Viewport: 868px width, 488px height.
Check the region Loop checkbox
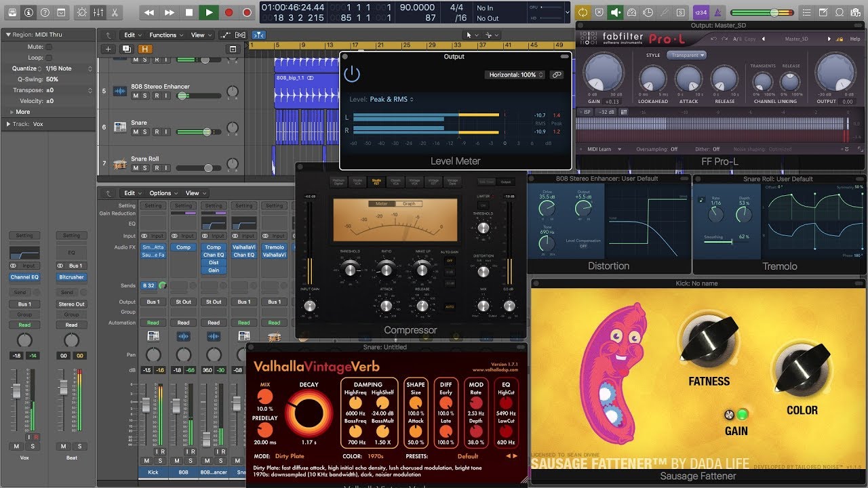tap(49, 58)
